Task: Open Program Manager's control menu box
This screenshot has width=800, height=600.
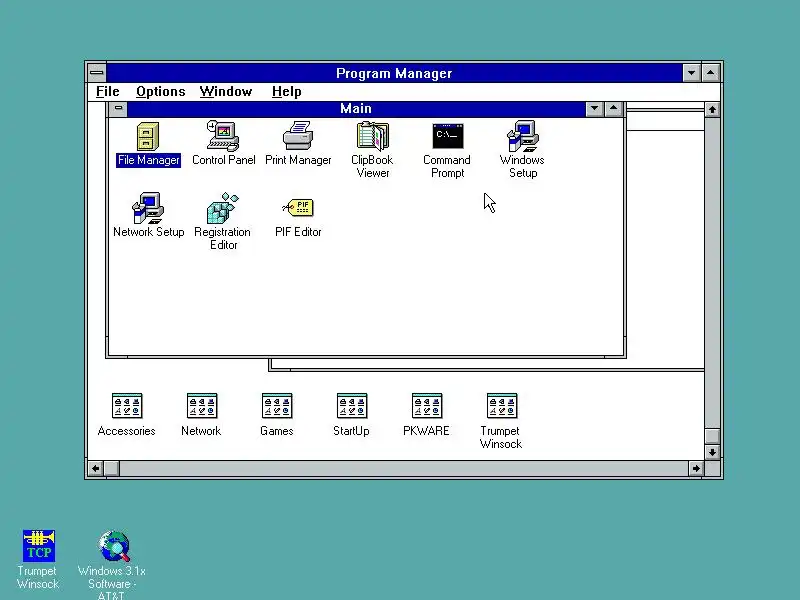Action: [x=96, y=73]
